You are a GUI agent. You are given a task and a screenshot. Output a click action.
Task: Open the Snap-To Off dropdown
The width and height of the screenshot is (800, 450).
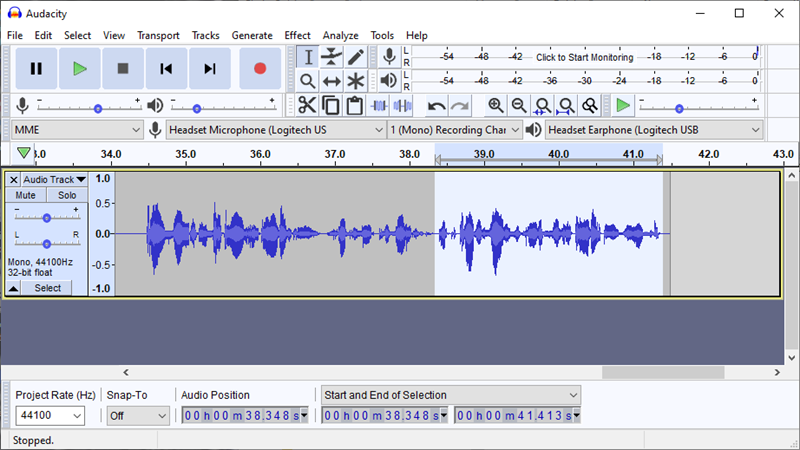(x=138, y=416)
